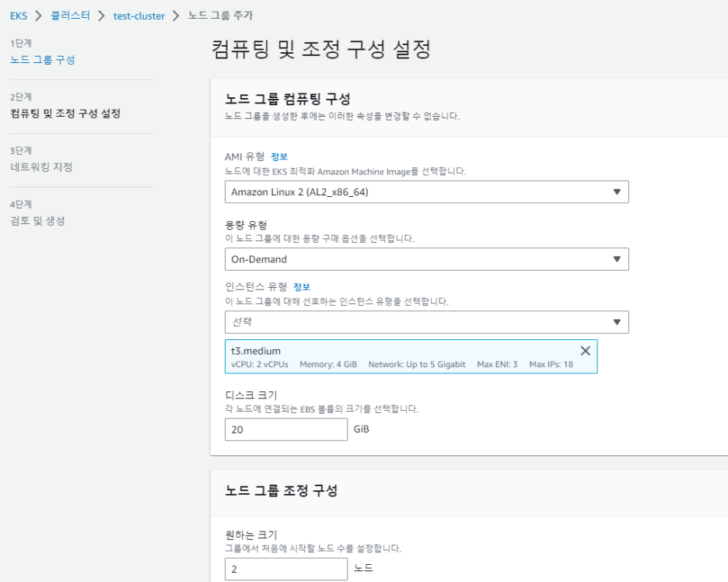Click the 디스크 크기 input showing 20
This screenshot has height=582, width=728.
pos(285,429)
